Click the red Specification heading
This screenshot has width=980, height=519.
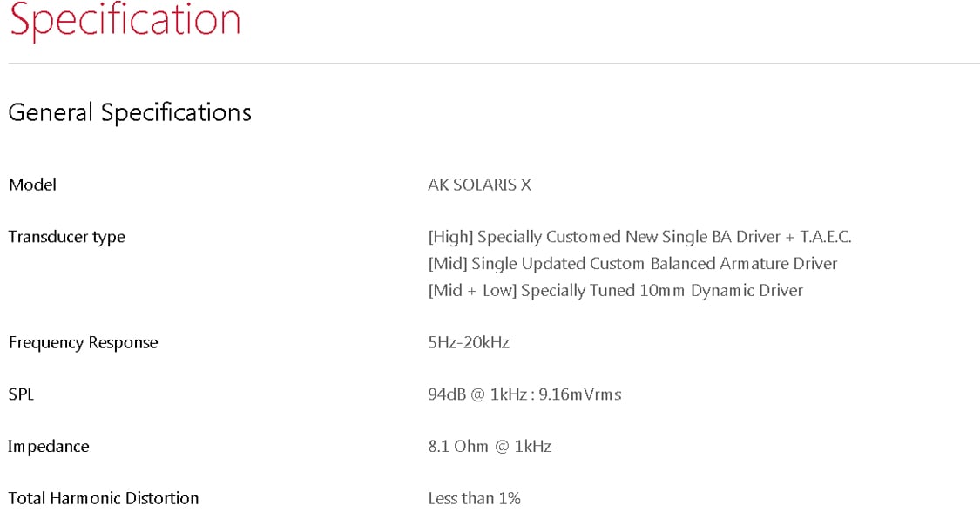(x=125, y=21)
